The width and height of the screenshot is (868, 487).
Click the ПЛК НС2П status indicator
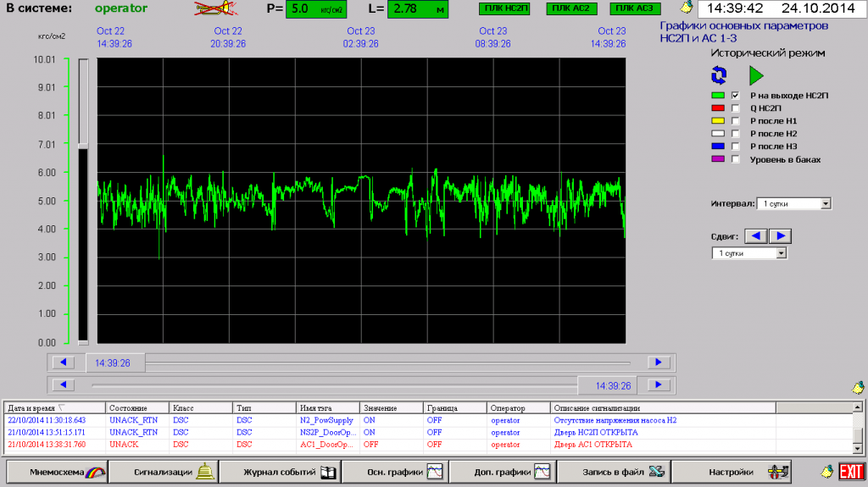click(504, 9)
